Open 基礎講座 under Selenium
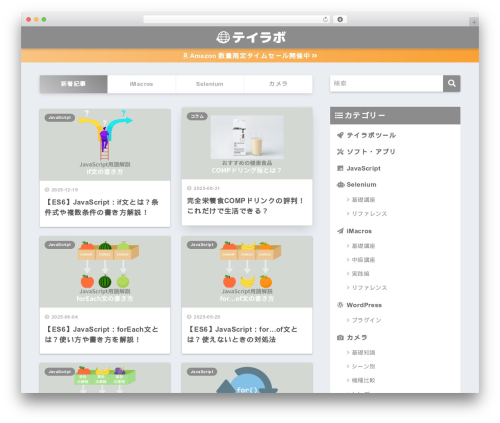Screen dimensions: 500x423 point(363,200)
